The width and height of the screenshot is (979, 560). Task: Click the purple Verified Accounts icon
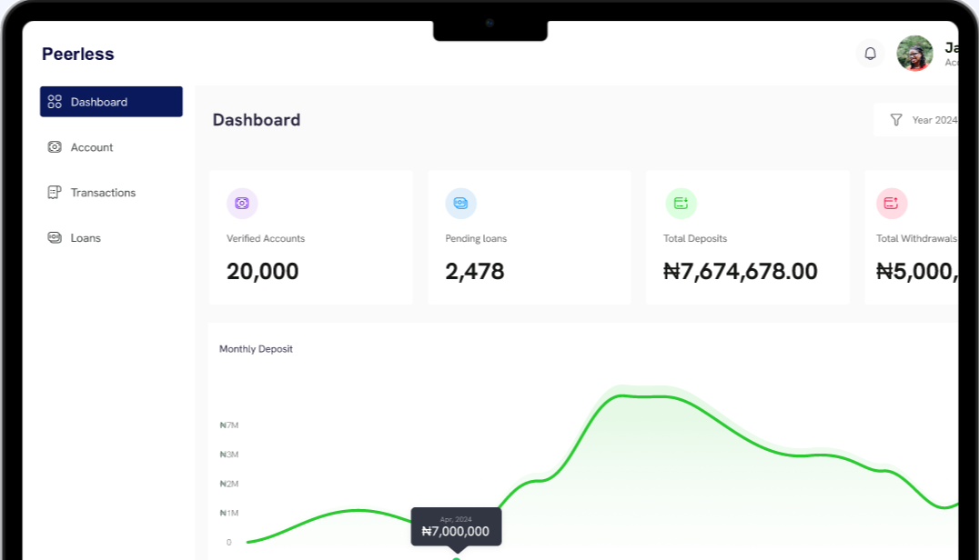click(x=242, y=204)
